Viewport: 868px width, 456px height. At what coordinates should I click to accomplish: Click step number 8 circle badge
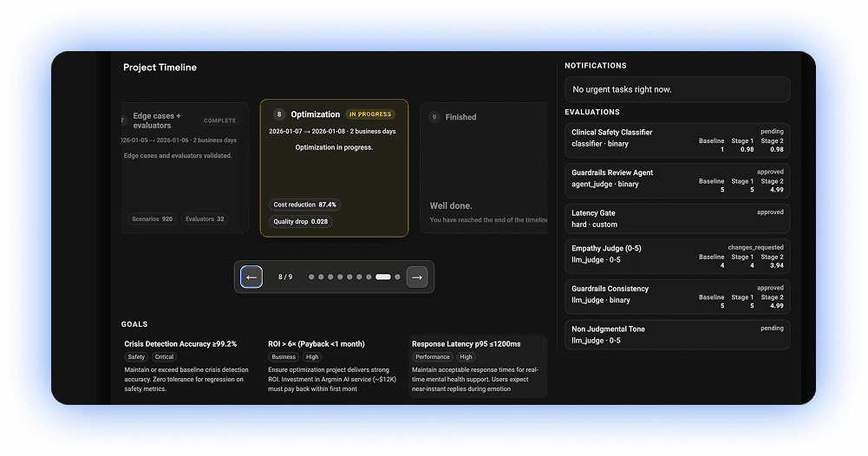click(x=279, y=114)
